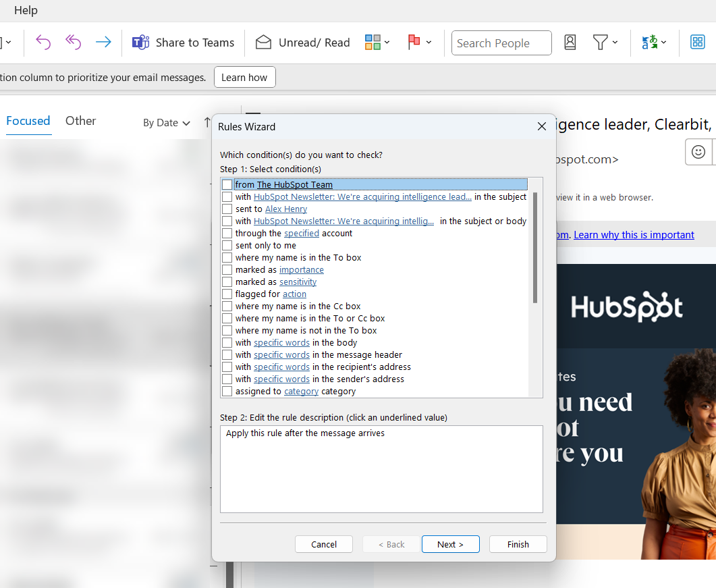Check 'where my name is not in the To box'
This screenshot has height=588, width=716.
coord(227,330)
